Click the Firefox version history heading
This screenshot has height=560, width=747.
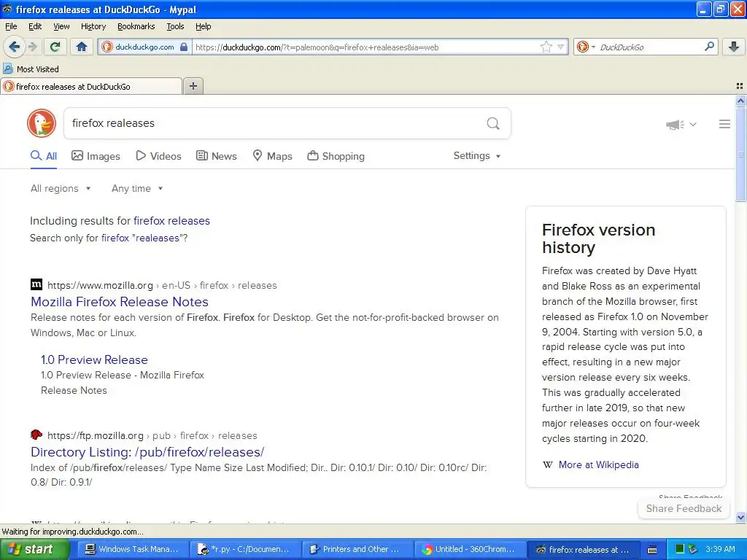coord(598,238)
